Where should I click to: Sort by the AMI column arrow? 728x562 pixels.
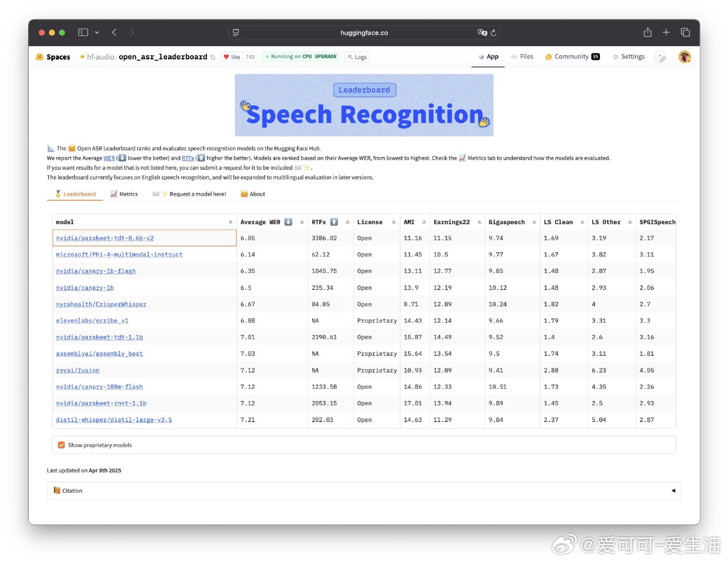click(x=424, y=222)
